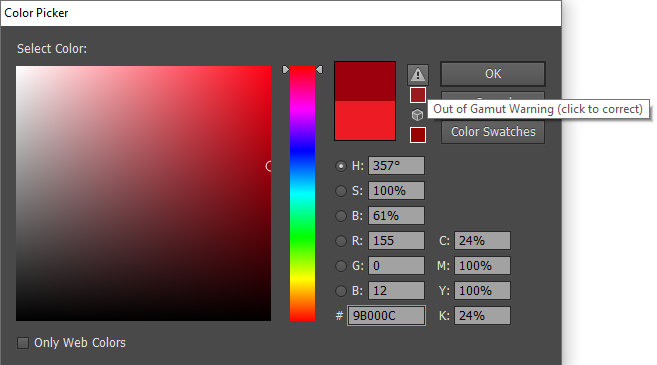
Task: Click the right hue slider arrow handle
Action: (x=319, y=70)
